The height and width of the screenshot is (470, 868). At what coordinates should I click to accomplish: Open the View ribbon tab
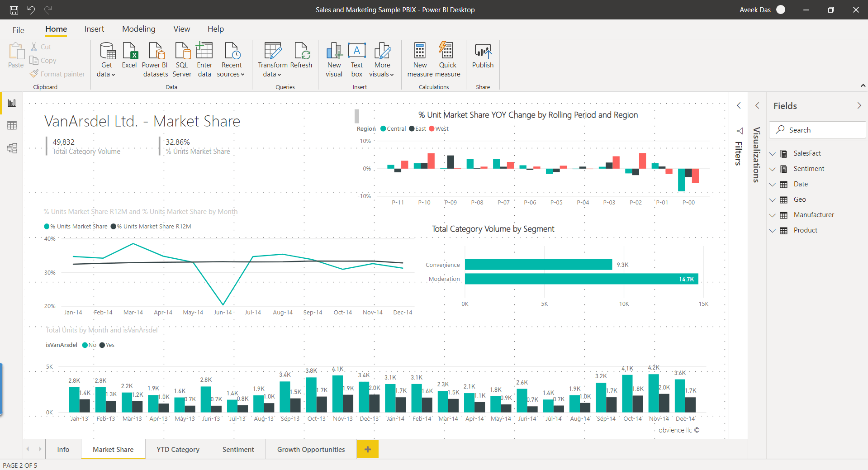coord(181,29)
